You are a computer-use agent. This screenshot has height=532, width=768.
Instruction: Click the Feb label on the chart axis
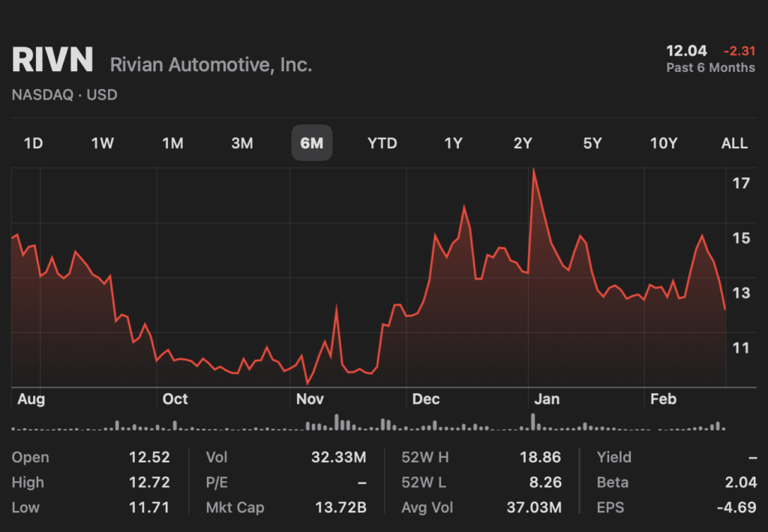tap(663, 399)
